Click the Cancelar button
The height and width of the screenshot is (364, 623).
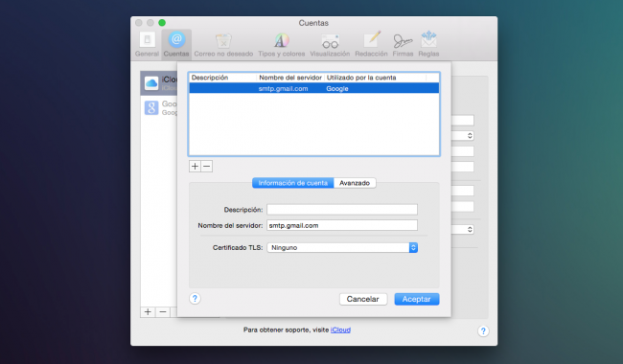point(363,299)
